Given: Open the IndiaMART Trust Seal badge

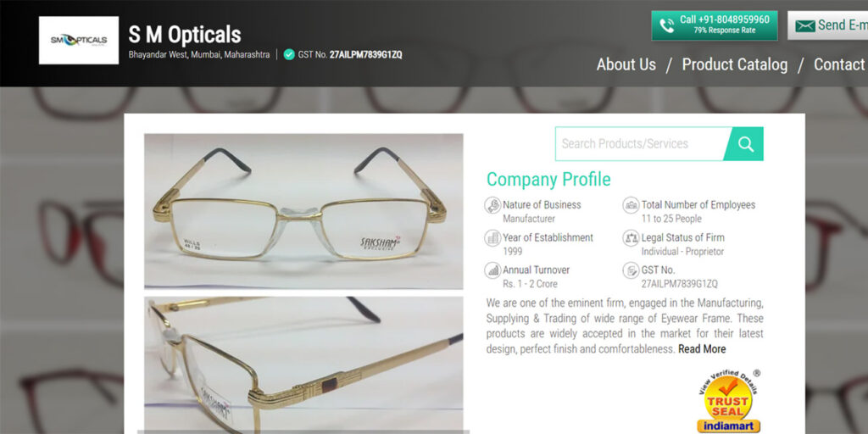Looking at the screenshot, I should coord(728,402).
